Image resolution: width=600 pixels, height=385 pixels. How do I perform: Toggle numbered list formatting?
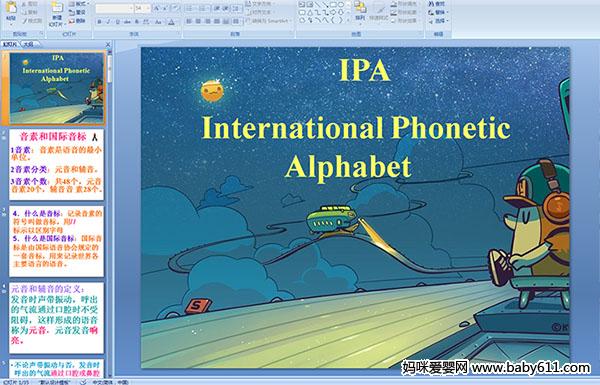point(203,8)
